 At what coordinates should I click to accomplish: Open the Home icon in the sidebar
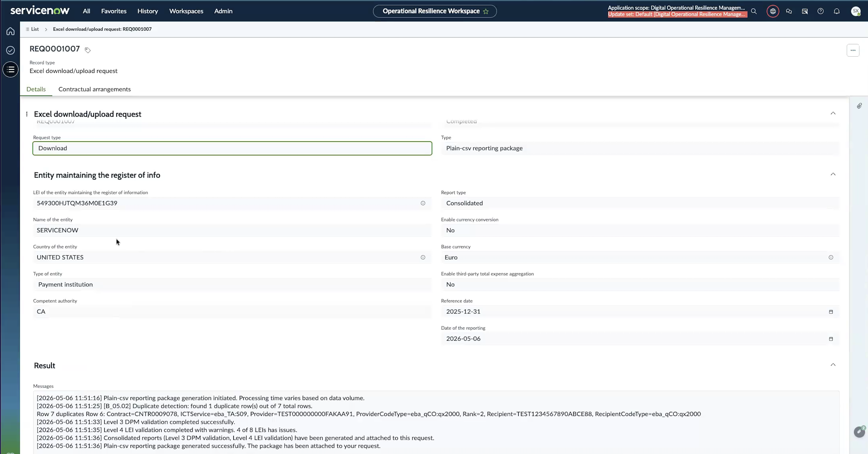[11, 31]
